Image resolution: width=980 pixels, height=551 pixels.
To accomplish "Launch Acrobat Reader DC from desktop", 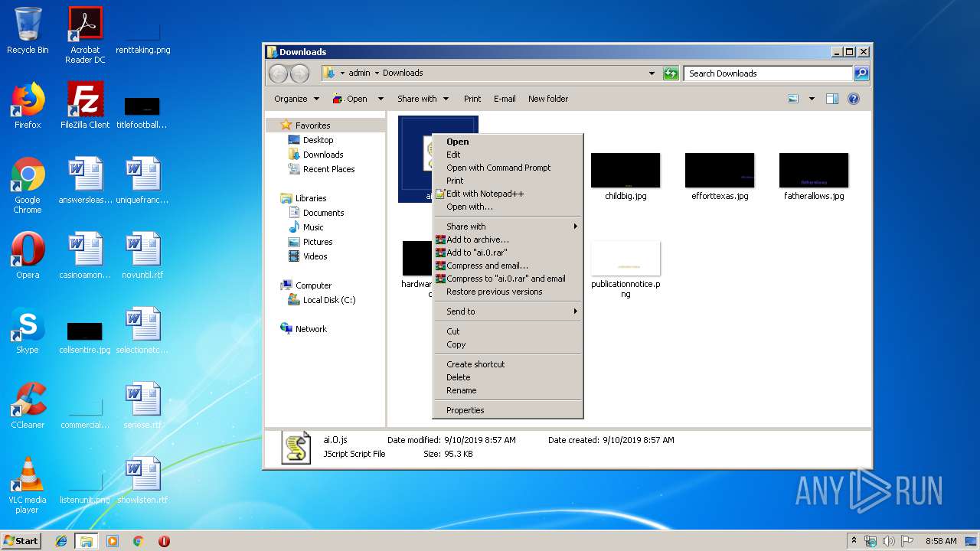I will pos(85,34).
